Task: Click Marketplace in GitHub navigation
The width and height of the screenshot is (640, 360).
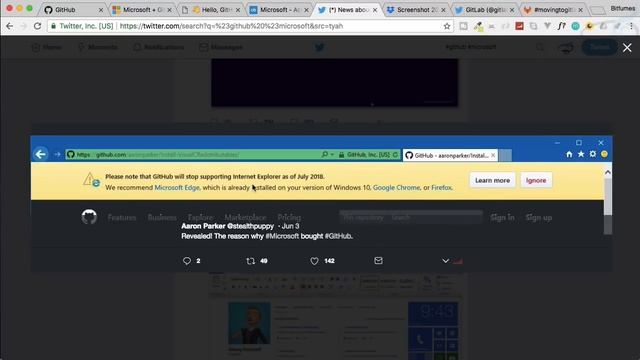Action: pos(245,218)
